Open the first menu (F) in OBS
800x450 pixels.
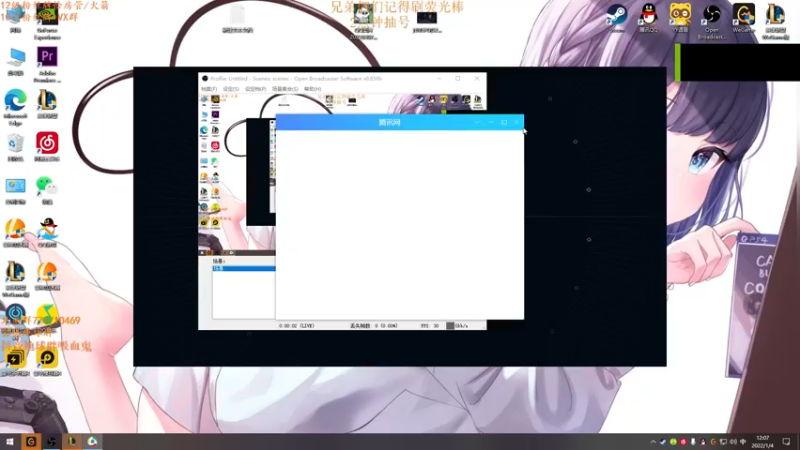click(x=209, y=89)
